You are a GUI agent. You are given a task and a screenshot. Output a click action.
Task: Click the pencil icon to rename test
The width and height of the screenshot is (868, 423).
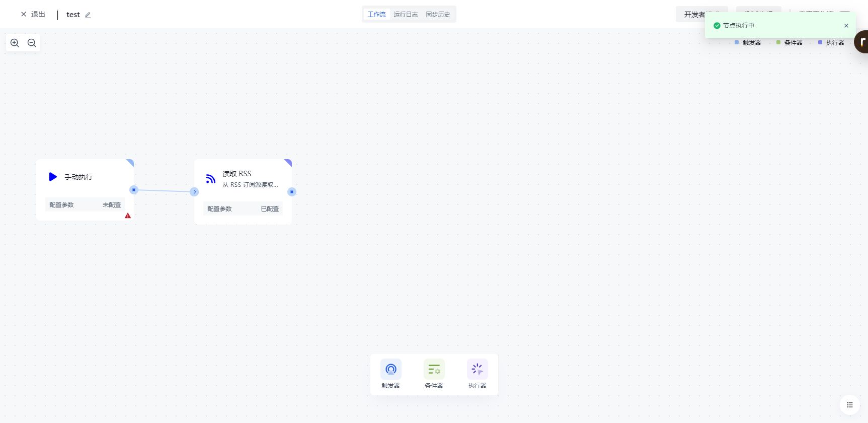(x=88, y=15)
